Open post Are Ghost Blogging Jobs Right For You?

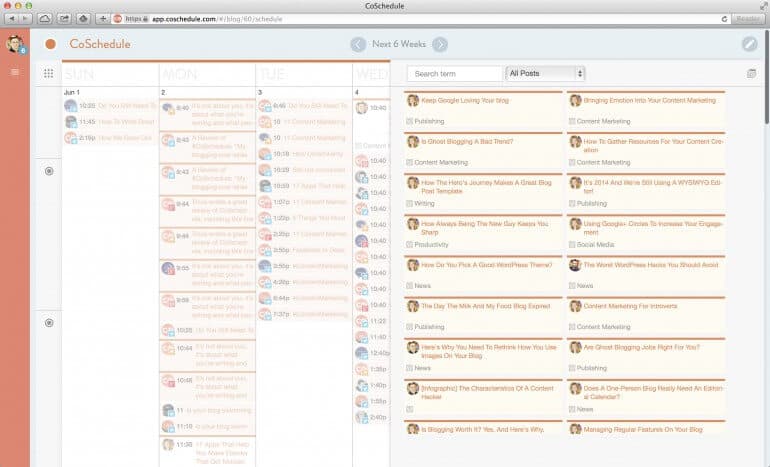pos(641,347)
